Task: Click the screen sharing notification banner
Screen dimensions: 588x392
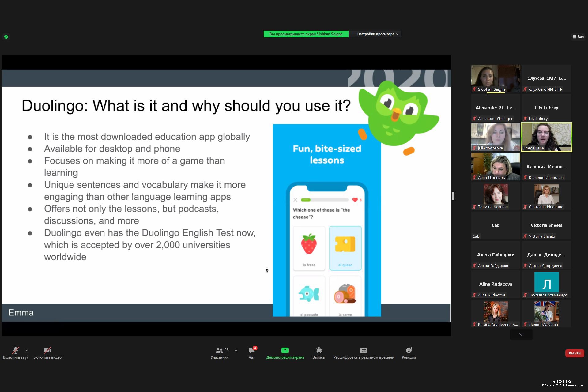Action: pos(306,34)
